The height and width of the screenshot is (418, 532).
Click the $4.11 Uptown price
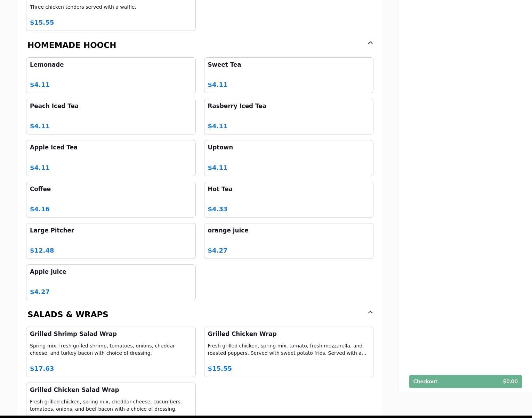pos(218,168)
